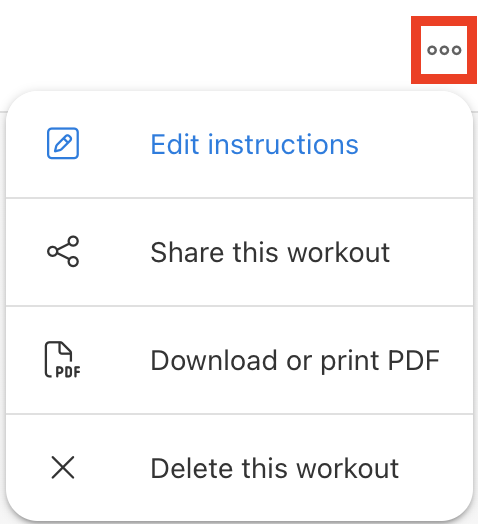478x524 pixels.
Task: Open the blue Edit instructions link text
Action: 254,144
